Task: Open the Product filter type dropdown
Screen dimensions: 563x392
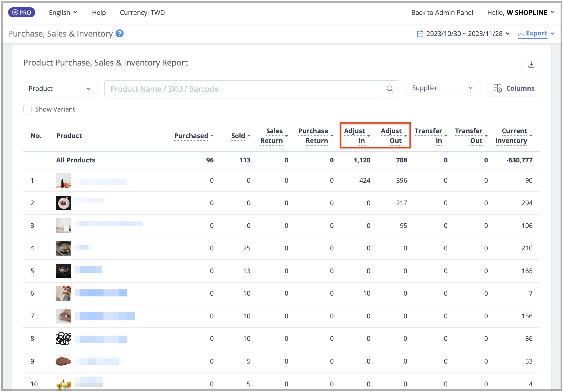Action: [60, 89]
